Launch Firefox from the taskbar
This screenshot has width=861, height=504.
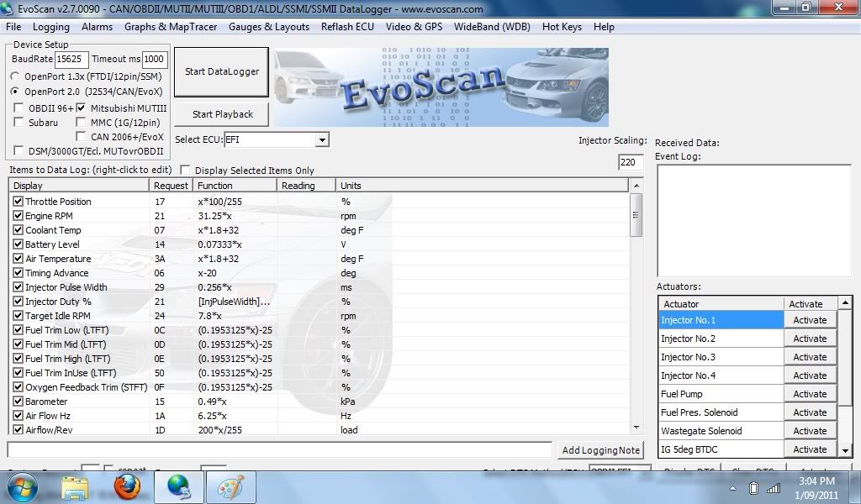[127, 487]
